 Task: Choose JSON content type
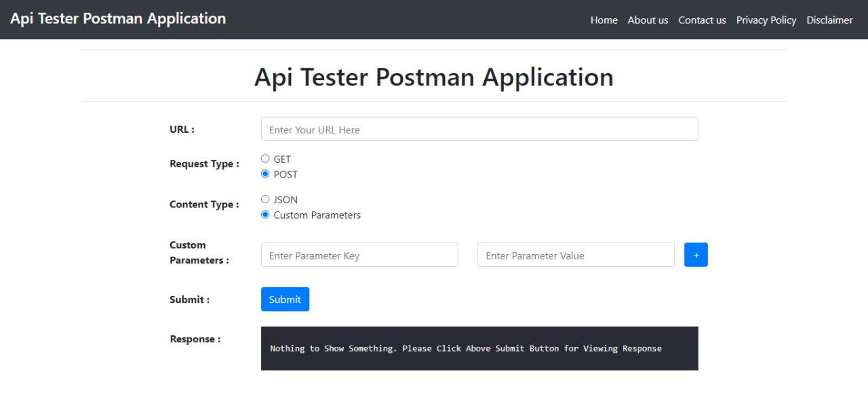coord(265,199)
